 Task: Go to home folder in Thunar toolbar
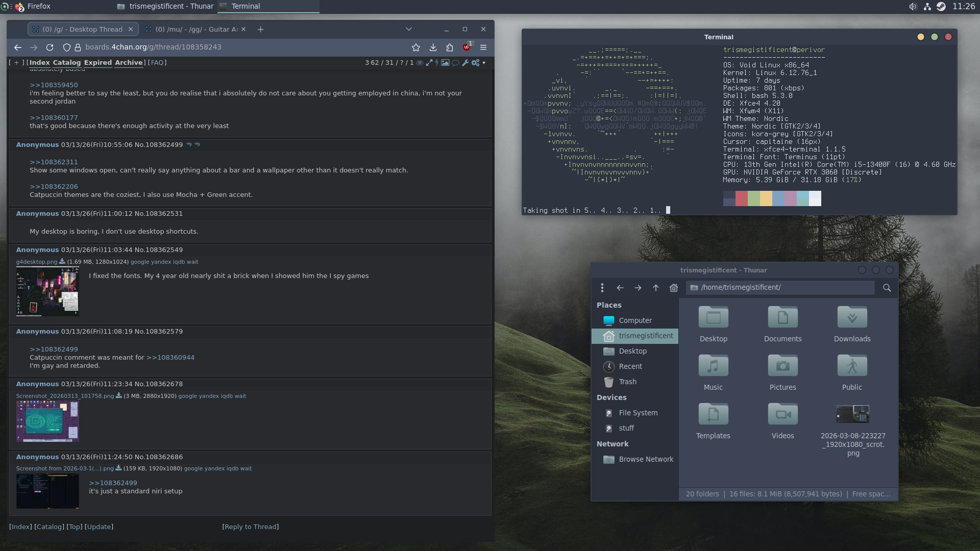pyautogui.click(x=674, y=288)
